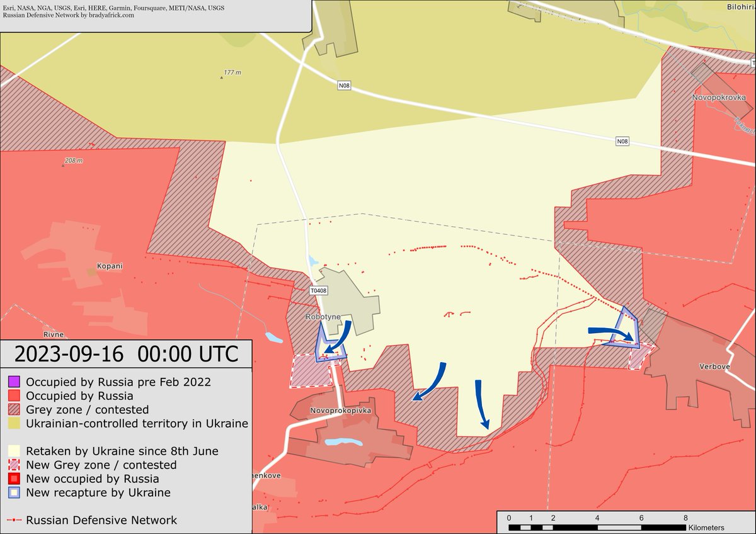Click the T0408 road shield near Robotyne
The width and height of the screenshot is (756, 534).
tap(319, 291)
